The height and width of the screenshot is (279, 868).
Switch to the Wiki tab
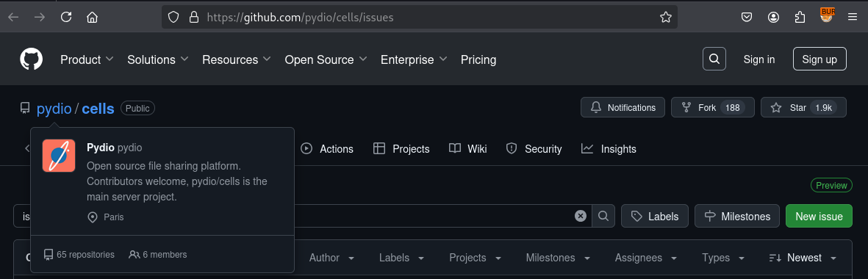[x=467, y=148]
